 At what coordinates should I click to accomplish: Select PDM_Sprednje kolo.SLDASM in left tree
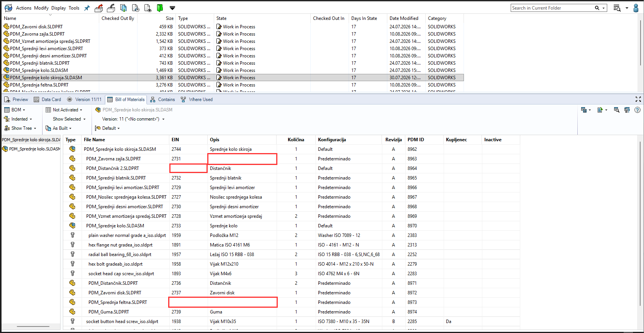point(31,149)
